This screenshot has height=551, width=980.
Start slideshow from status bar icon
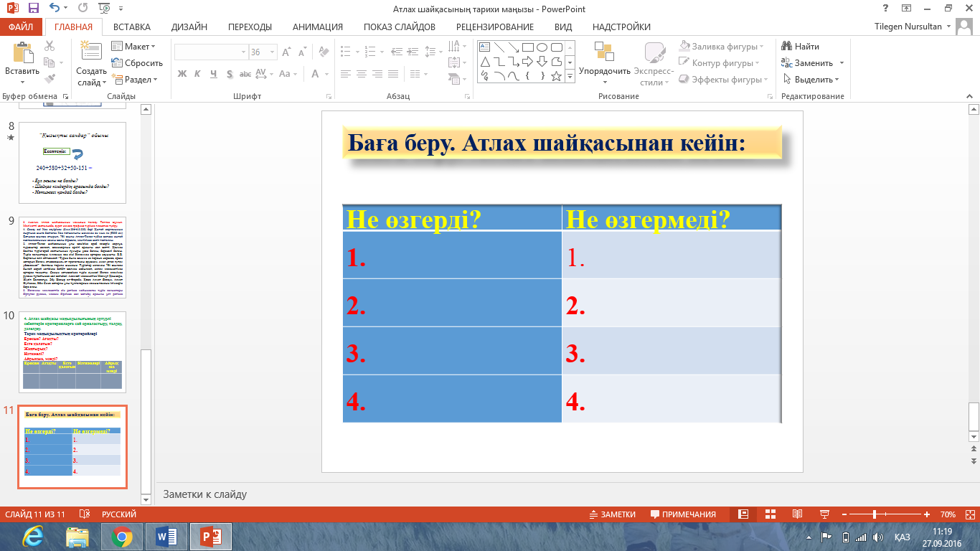click(824, 514)
